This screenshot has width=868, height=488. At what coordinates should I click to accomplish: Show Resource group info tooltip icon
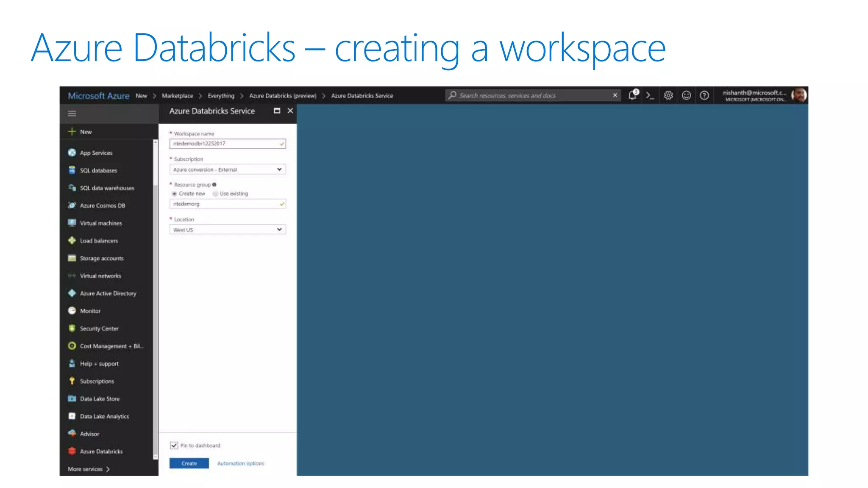214,185
